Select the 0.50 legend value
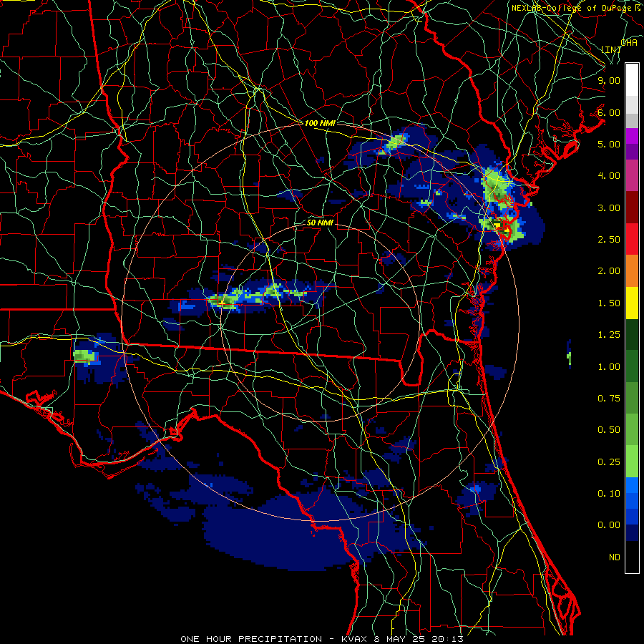 (x=609, y=430)
